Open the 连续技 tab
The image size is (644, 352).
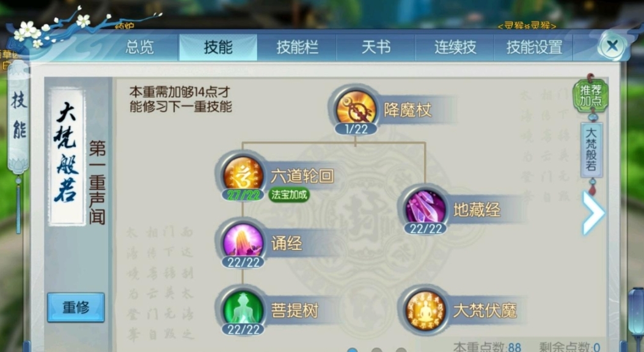(x=455, y=47)
